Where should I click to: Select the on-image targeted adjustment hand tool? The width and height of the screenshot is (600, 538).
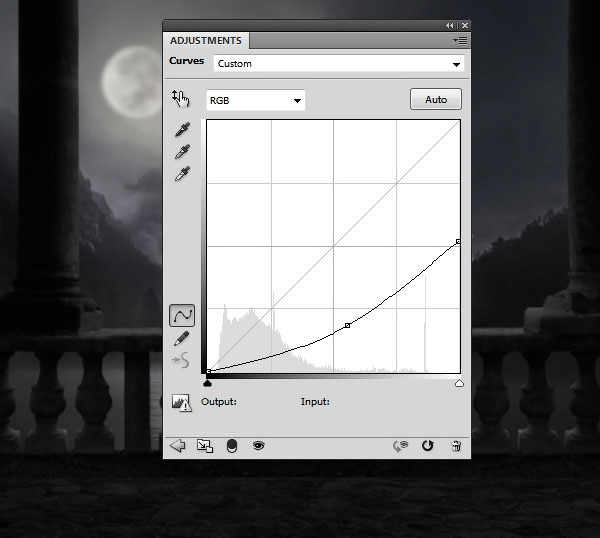[181, 99]
